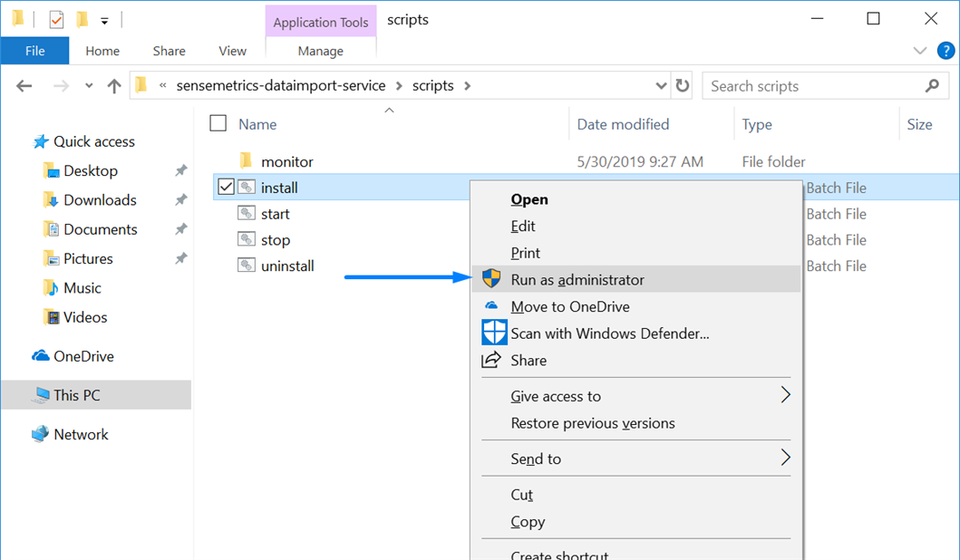Switch to the View ribbon tab
Image resolution: width=960 pixels, height=560 pixels.
point(232,51)
